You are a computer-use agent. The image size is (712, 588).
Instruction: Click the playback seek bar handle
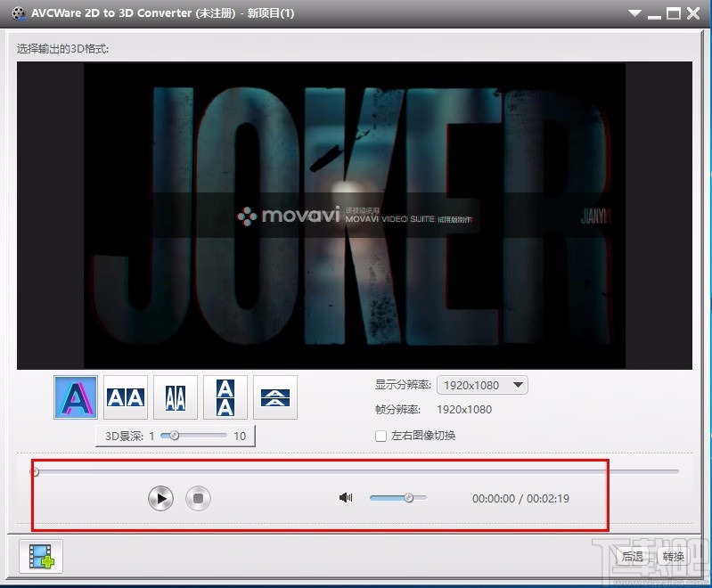point(35,472)
